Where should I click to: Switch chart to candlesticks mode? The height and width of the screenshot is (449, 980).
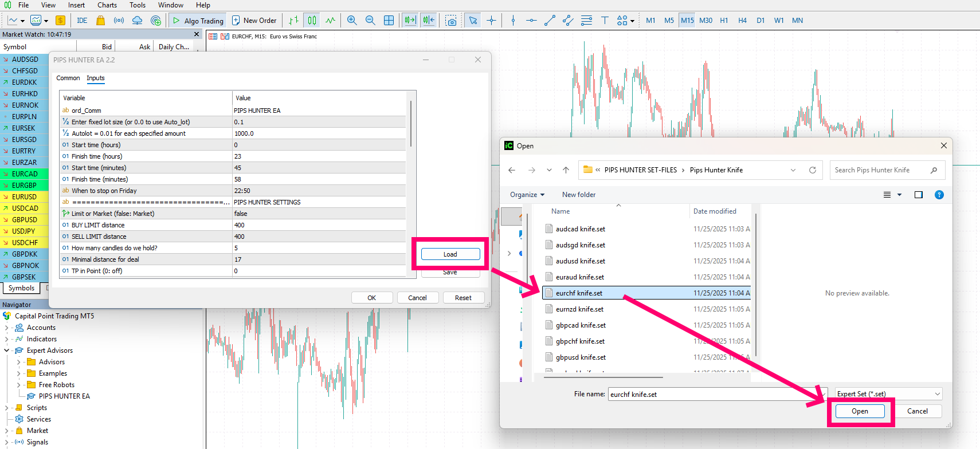pyautogui.click(x=312, y=21)
